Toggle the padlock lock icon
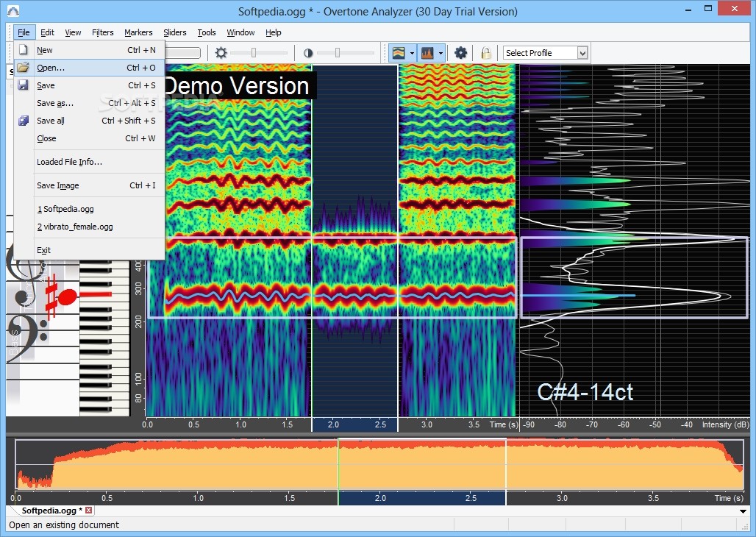756x537 pixels. coord(486,52)
